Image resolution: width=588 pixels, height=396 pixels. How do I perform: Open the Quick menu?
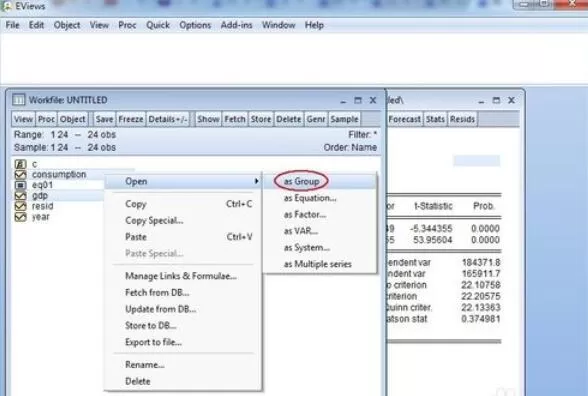158,25
